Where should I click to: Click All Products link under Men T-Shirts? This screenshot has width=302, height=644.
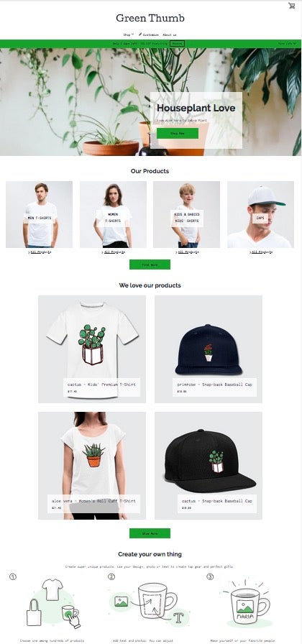click(40, 252)
